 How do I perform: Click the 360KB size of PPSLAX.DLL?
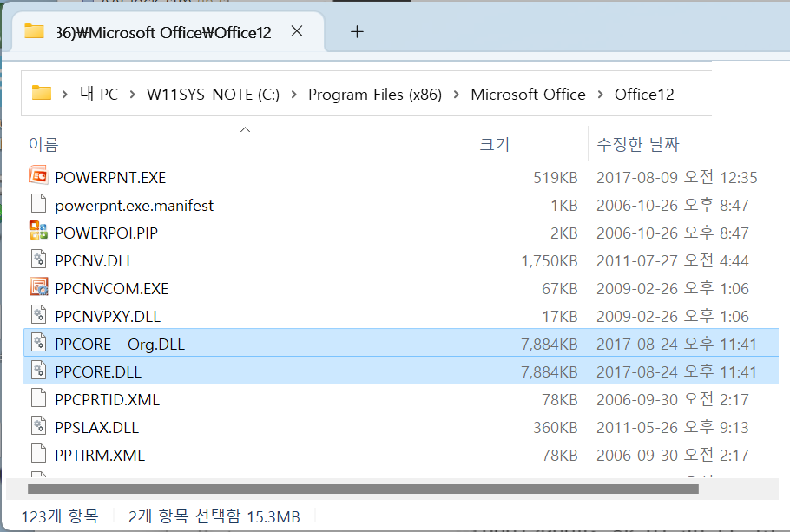556,427
